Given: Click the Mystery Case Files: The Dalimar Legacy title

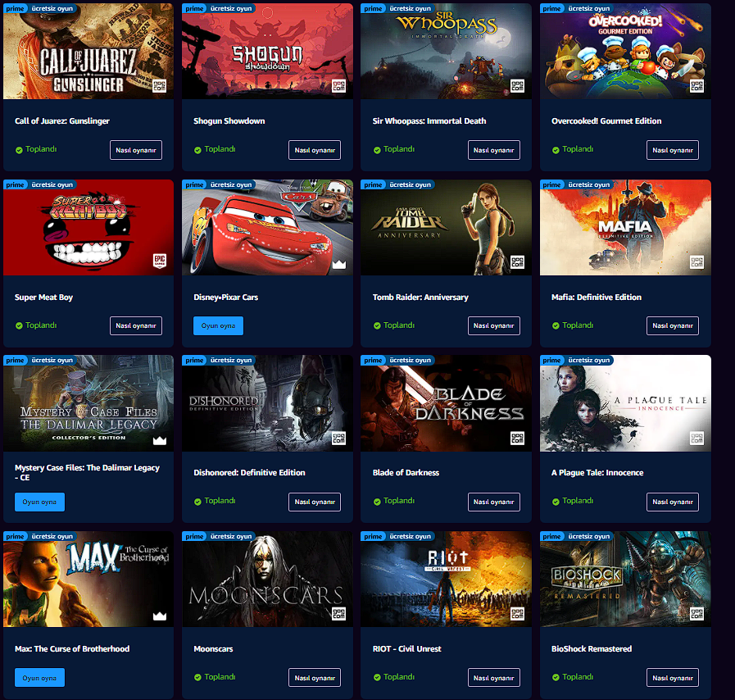Looking at the screenshot, I should (87, 473).
